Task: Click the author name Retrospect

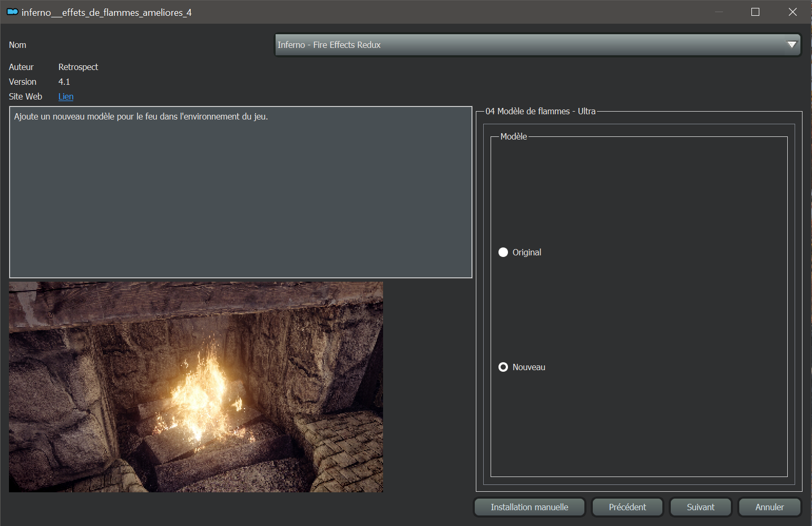Action: coord(78,67)
